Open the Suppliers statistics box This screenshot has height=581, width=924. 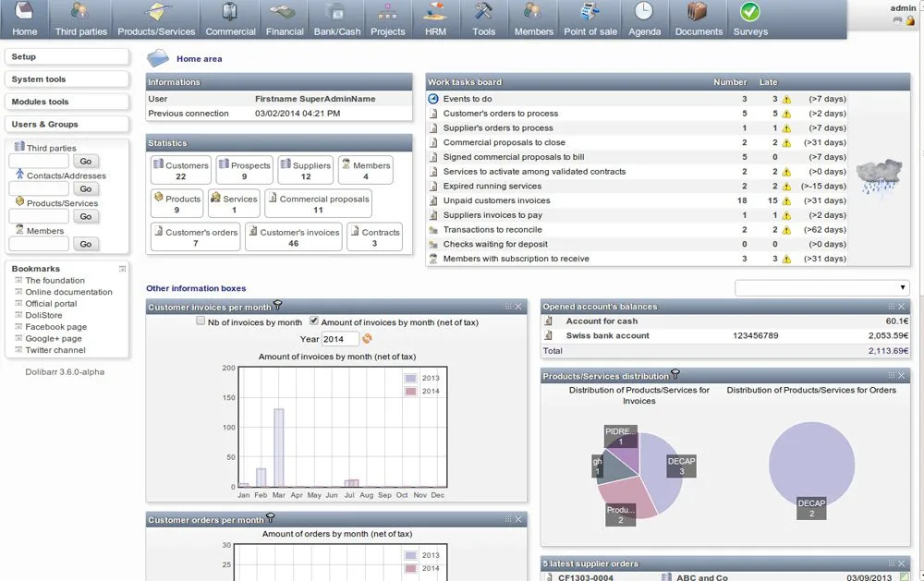305,170
